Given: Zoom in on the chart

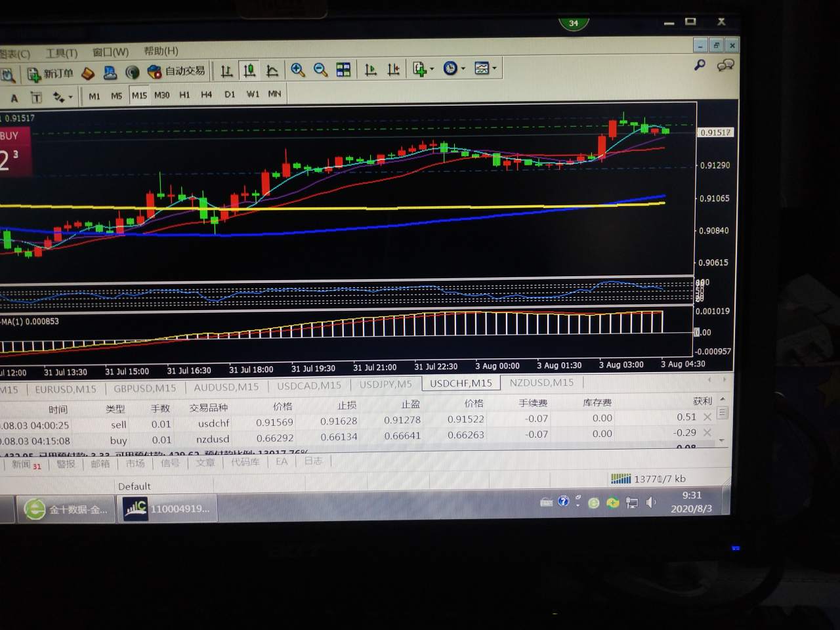Looking at the screenshot, I should [x=297, y=70].
